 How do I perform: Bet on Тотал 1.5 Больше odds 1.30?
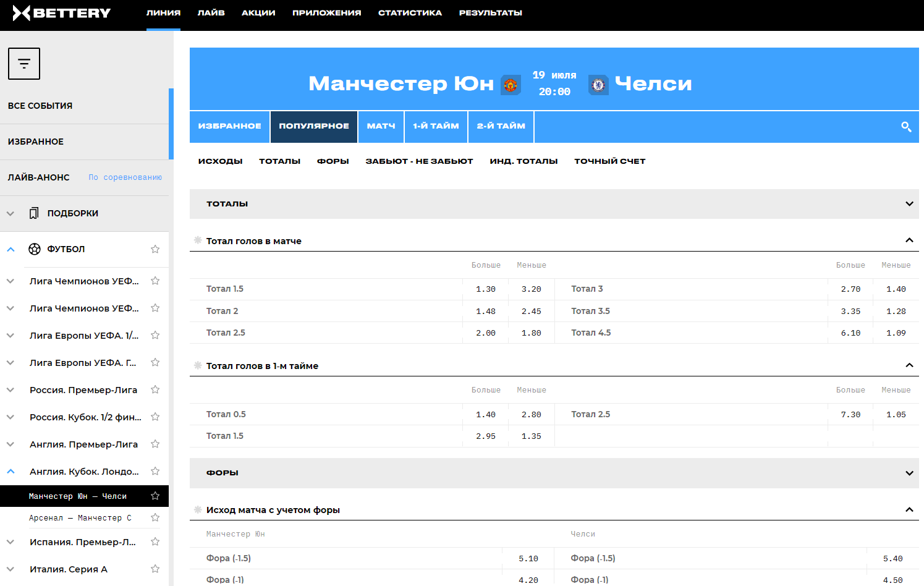pyautogui.click(x=486, y=289)
